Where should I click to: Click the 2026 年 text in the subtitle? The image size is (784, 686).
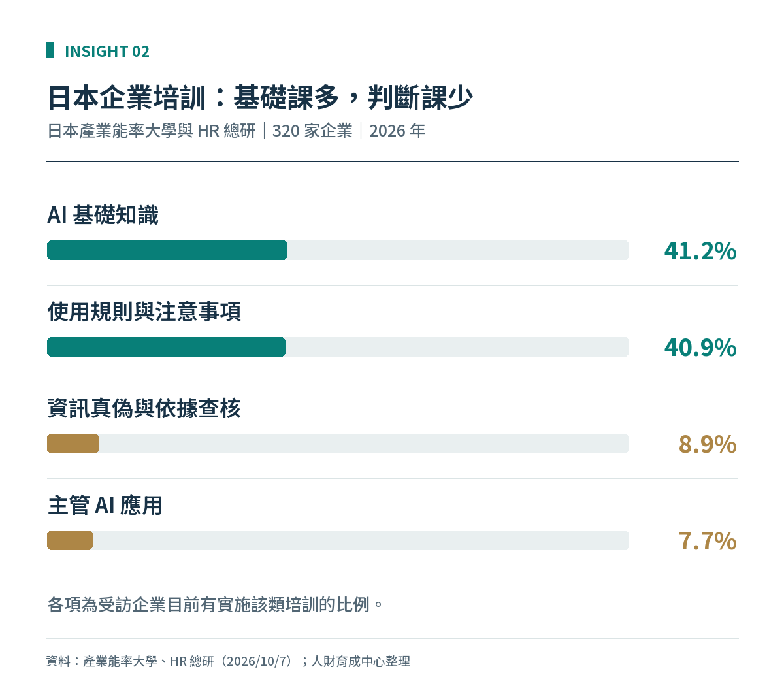click(x=397, y=131)
